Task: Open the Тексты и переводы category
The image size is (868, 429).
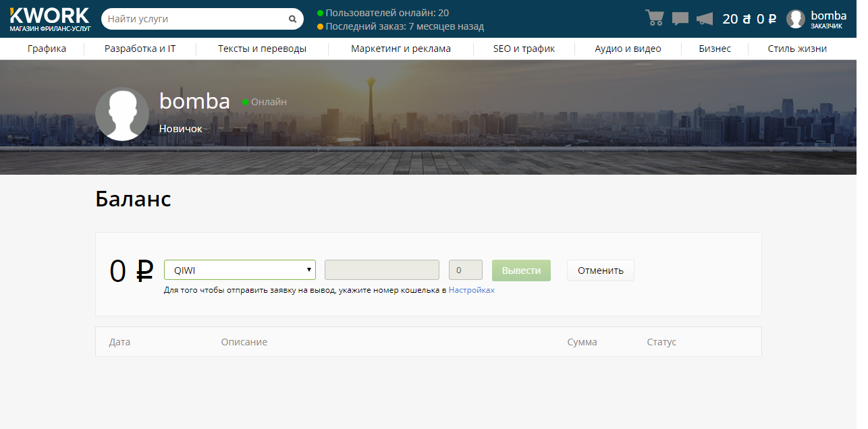Action: 262,49
